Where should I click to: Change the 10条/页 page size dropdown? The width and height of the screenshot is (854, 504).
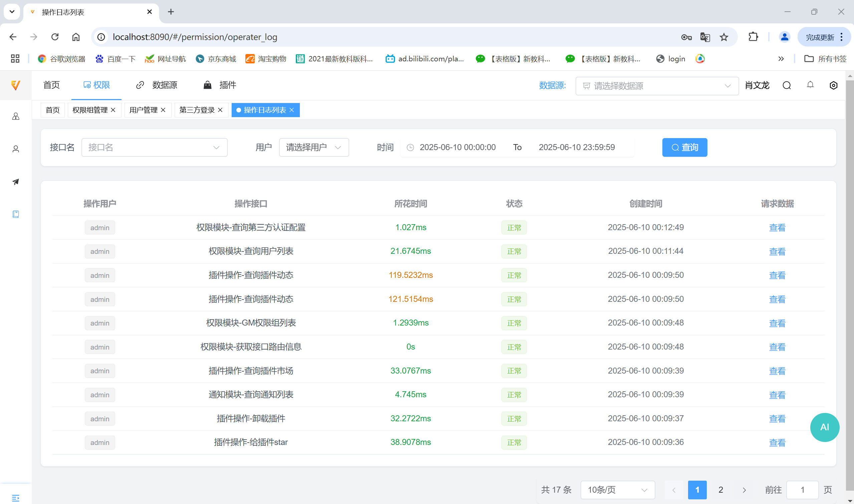point(618,490)
